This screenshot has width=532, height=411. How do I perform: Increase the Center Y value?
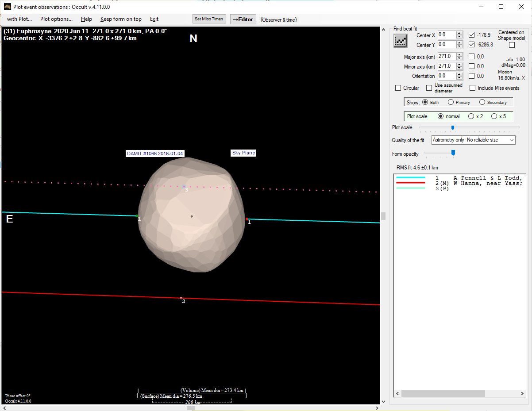click(460, 42)
